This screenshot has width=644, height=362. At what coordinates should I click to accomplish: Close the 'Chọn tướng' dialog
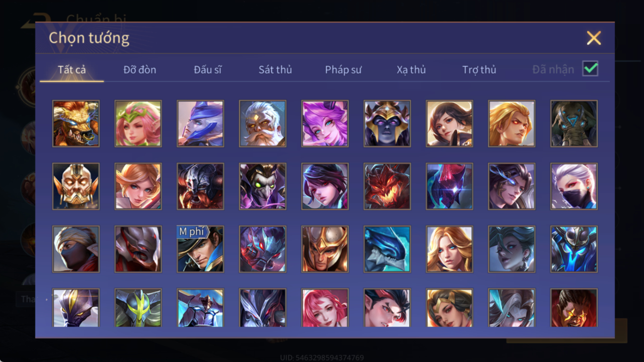(x=594, y=38)
